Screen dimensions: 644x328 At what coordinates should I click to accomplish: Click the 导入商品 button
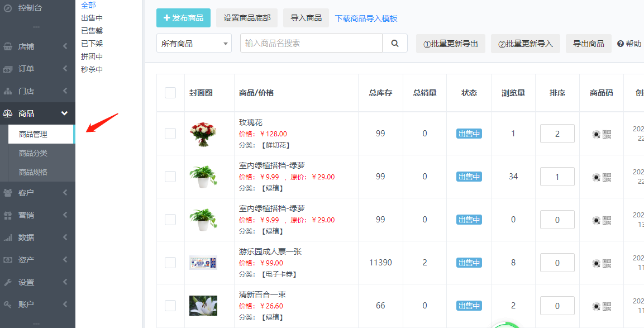point(306,18)
